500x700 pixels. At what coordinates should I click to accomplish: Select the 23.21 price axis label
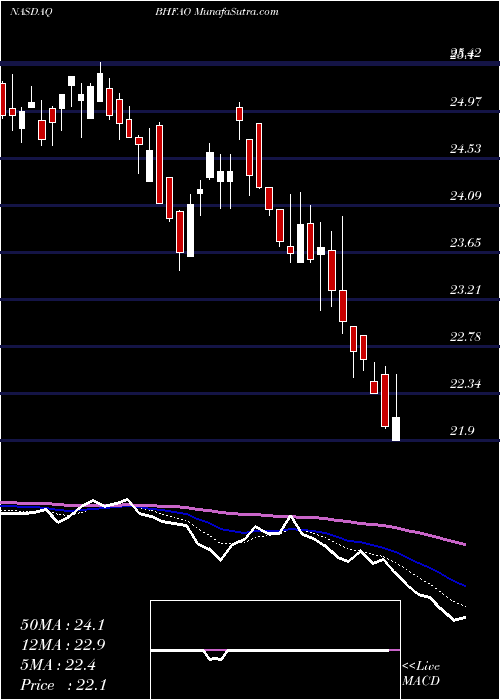466,289
